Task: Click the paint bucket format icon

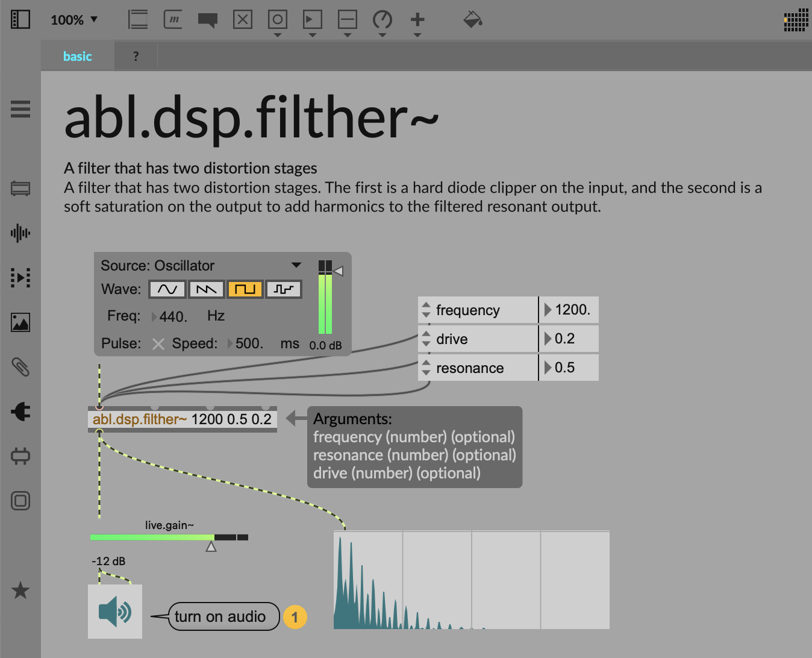Action: point(473,20)
